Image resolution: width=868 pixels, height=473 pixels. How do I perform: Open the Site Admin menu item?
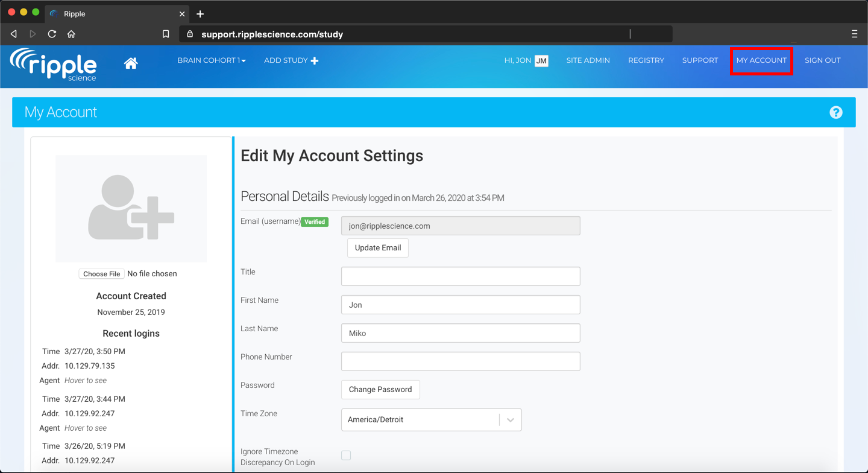click(588, 60)
